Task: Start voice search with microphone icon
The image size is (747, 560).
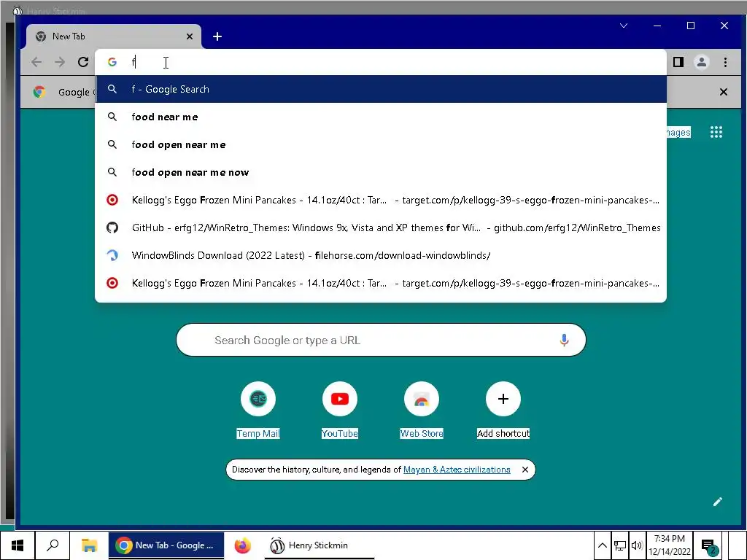Action: (564, 340)
